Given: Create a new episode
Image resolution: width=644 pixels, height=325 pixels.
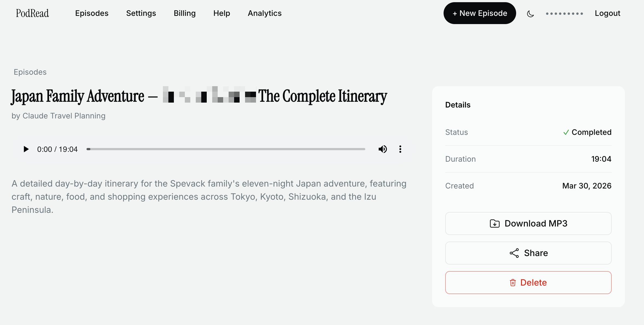Looking at the screenshot, I should point(480,13).
